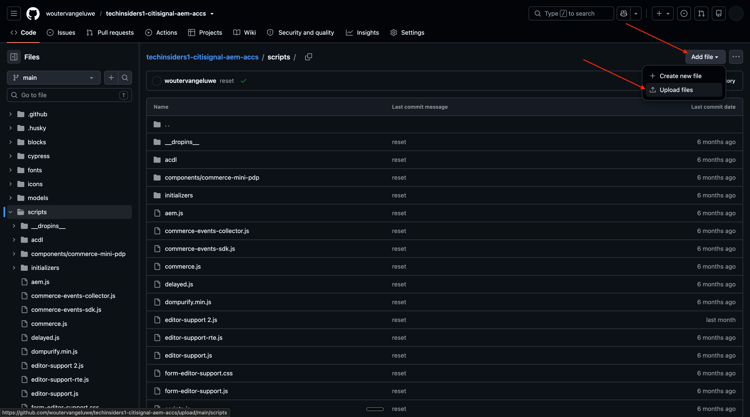Open the acdl folder in file list
750x417 pixels.
171,160
